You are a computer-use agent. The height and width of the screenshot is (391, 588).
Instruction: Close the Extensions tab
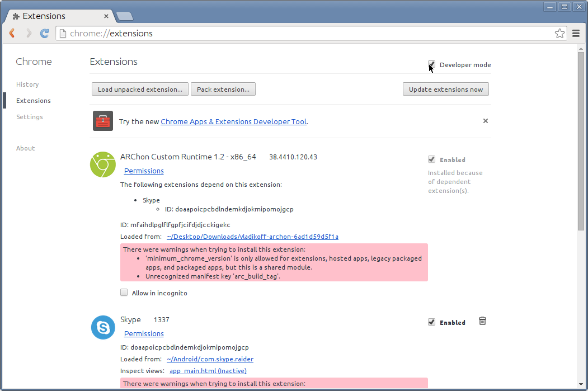point(106,16)
